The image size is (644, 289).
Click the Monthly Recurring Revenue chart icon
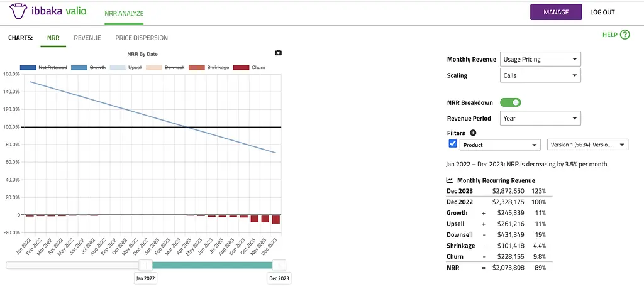pos(450,180)
